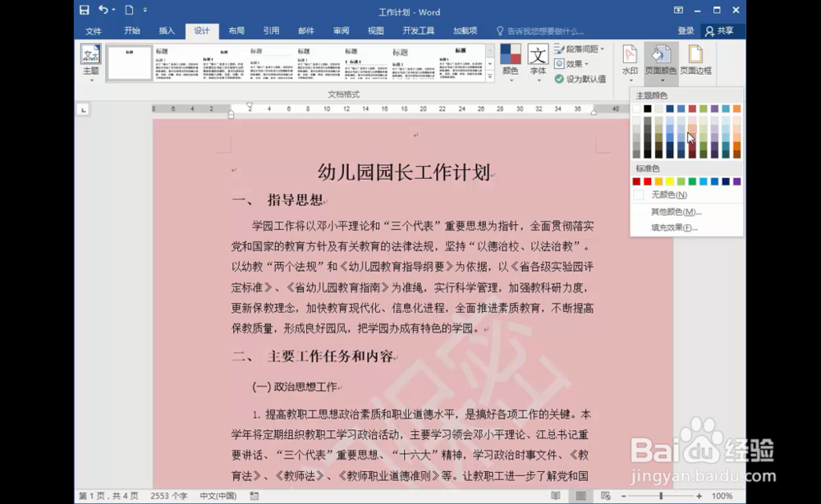Pick white from the theme colors row

click(x=637, y=109)
